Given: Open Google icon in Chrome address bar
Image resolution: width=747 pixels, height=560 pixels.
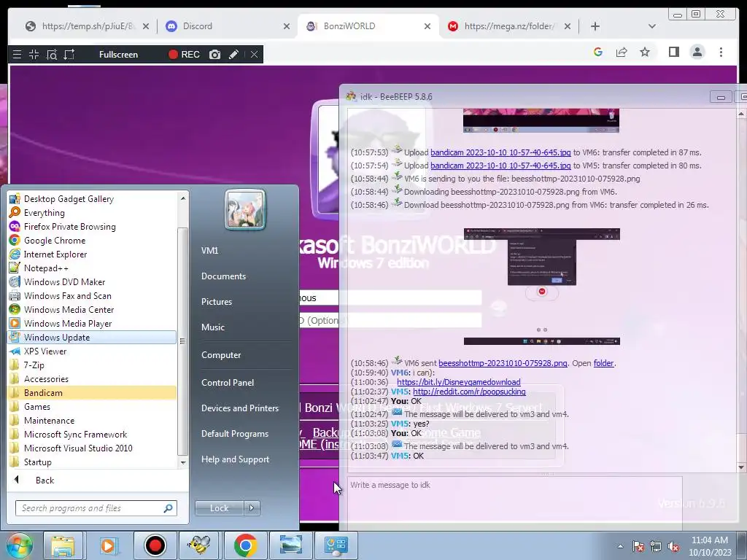Looking at the screenshot, I should (598, 52).
